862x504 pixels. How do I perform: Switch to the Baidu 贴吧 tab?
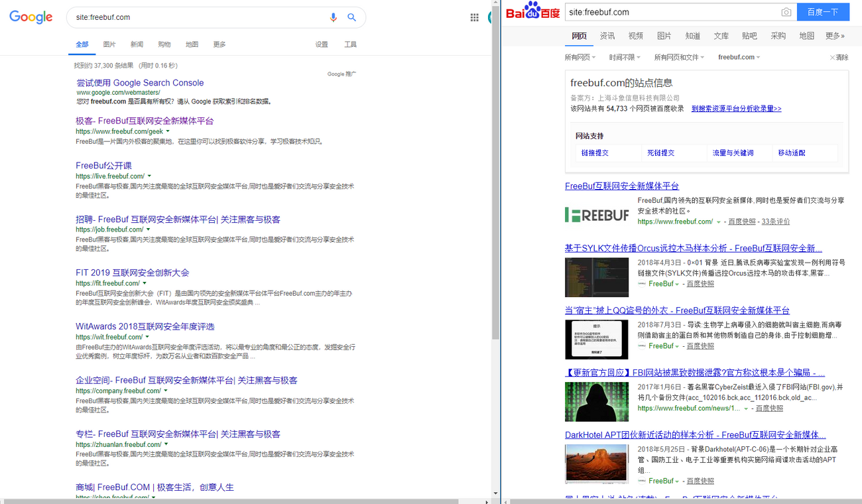click(x=749, y=36)
